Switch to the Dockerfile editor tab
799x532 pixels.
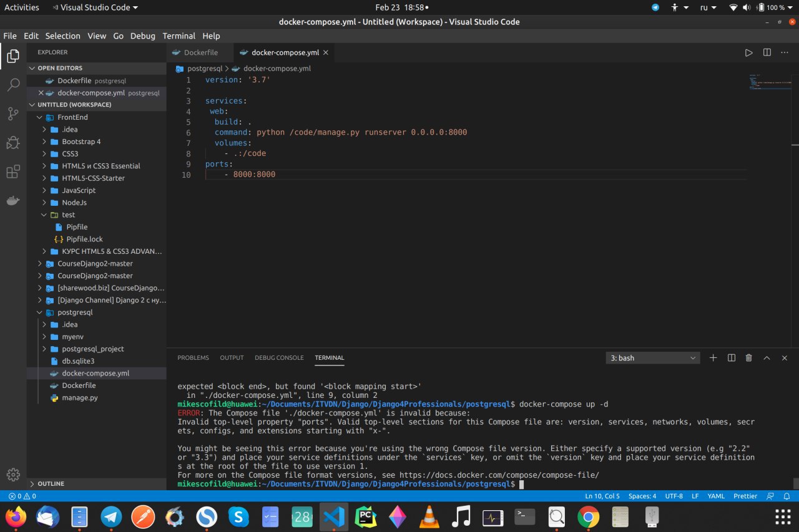pyautogui.click(x=200, y=52)
